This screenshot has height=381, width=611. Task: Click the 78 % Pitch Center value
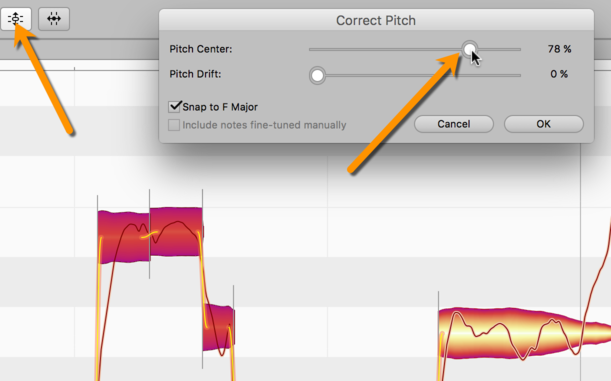[x=559, y=49]
